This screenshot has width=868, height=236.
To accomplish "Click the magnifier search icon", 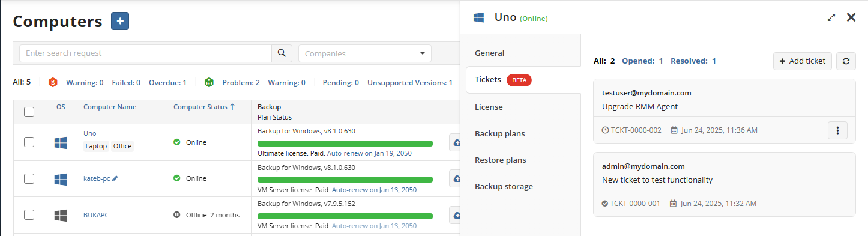I will (282, 53).
